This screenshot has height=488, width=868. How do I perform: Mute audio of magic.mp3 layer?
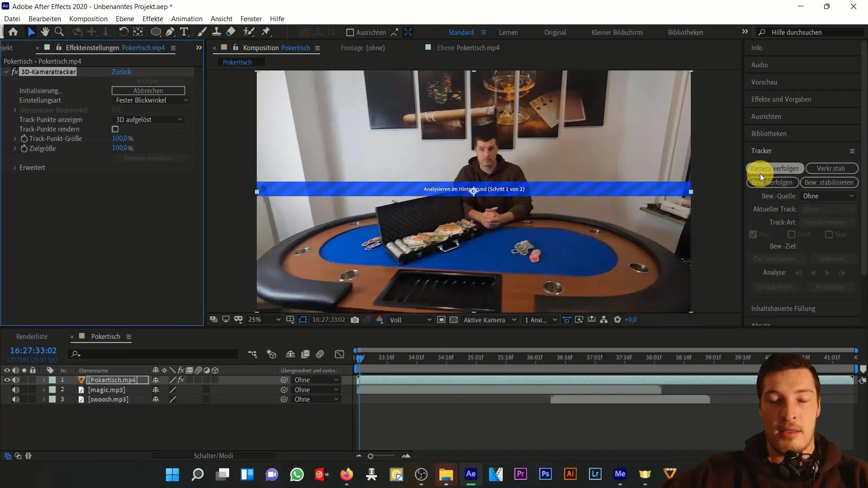16,390
